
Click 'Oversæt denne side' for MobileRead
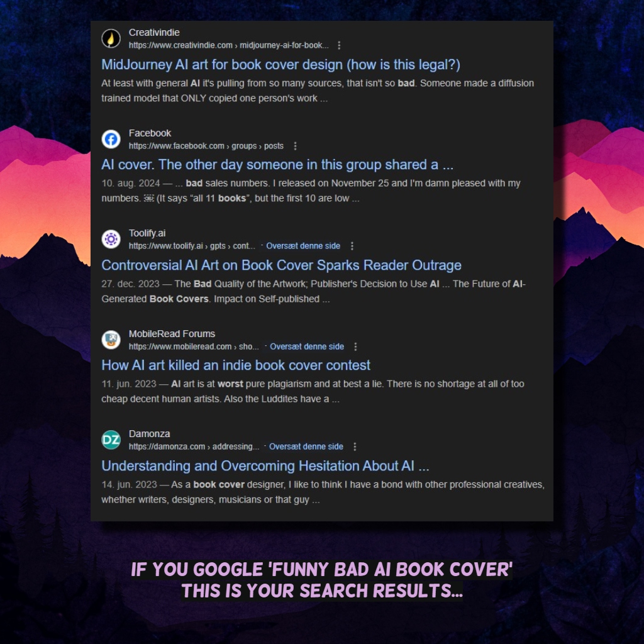click(307, 347)
